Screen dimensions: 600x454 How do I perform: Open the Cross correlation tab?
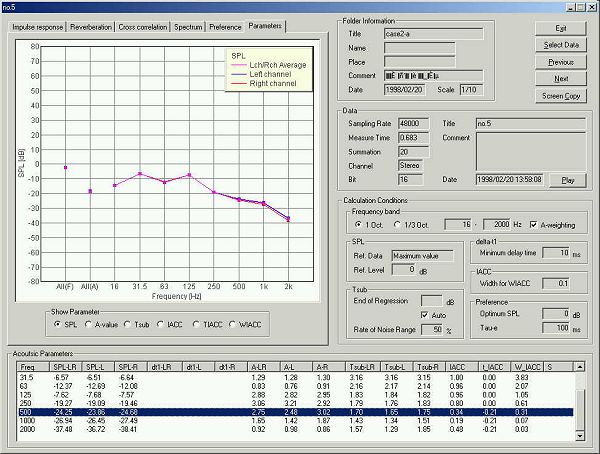click(x=142, y=27)
